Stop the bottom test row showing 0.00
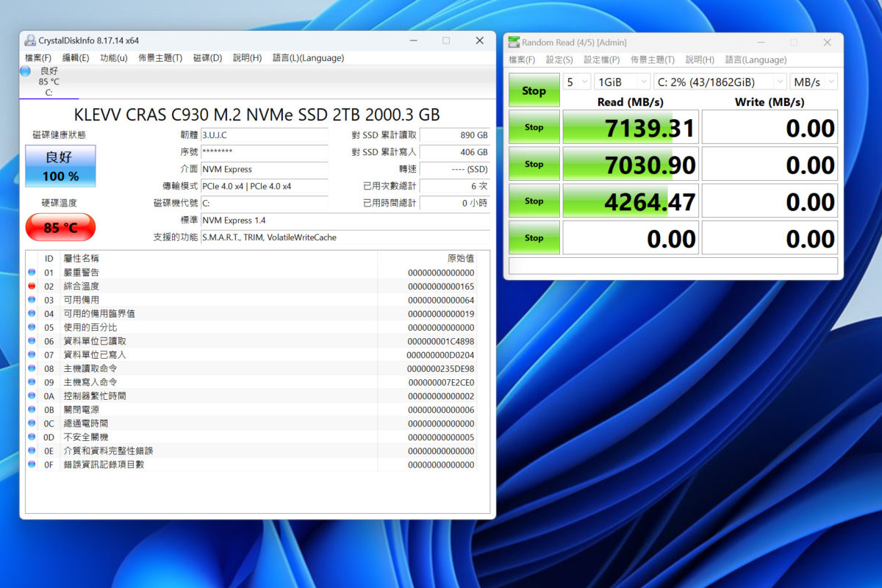Viewport: 882px width, 588px height. pyautogui.click(x=534, y=237)
